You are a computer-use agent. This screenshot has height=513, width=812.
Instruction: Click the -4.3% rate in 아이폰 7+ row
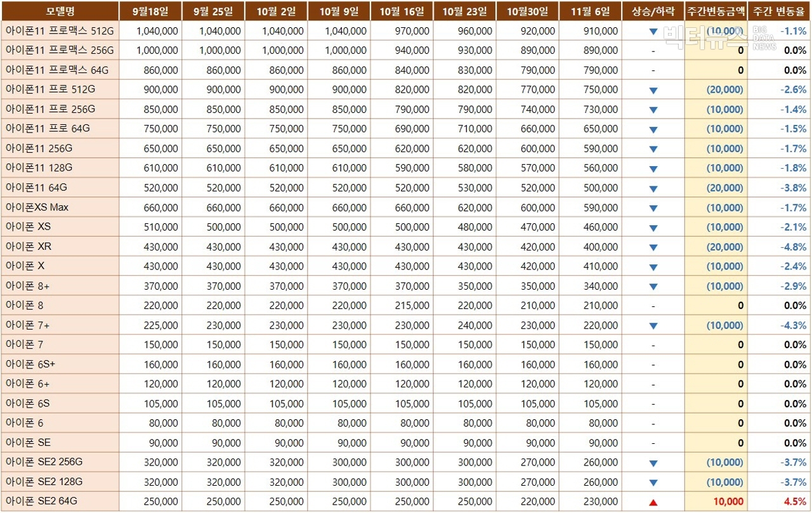click(794, 325)
